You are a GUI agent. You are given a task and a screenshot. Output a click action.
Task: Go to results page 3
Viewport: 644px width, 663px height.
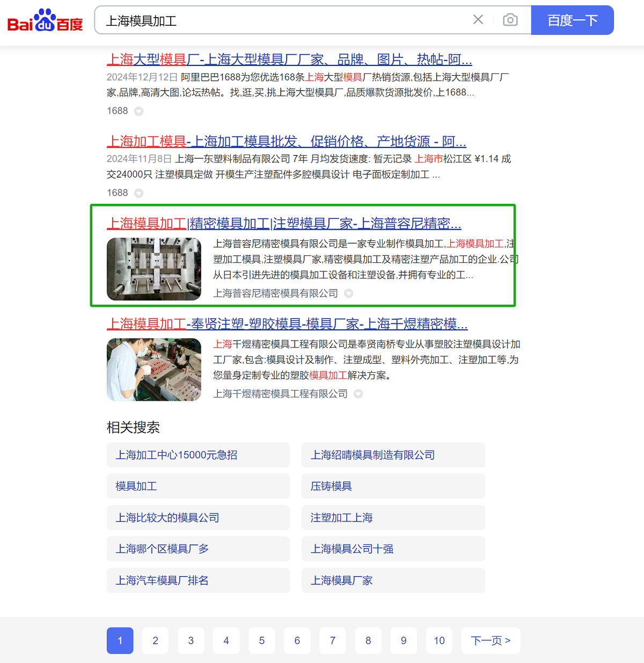point(191,640)
